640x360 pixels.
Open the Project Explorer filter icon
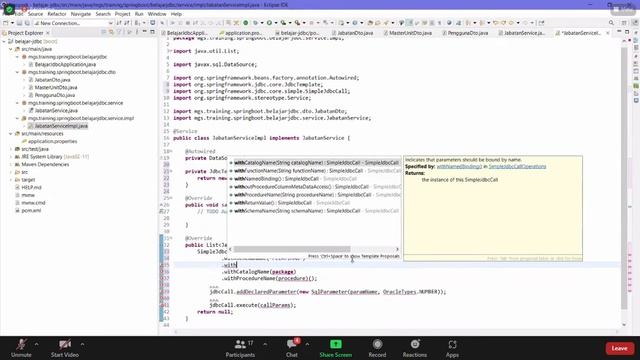point(119,32)
